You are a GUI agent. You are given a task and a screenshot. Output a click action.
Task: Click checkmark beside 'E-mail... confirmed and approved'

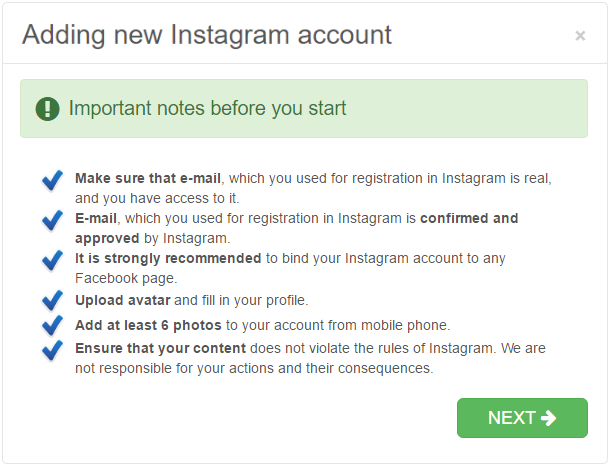52,221
